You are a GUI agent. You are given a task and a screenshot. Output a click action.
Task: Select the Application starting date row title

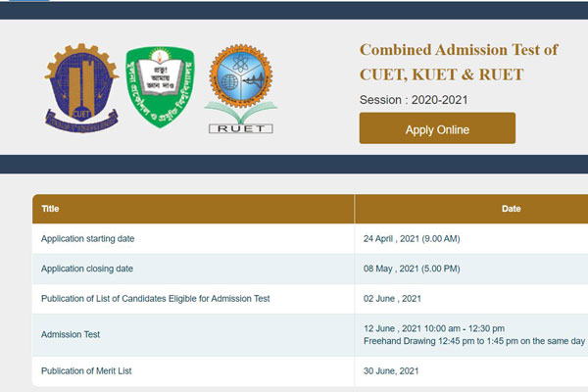[x=88, y=238]
